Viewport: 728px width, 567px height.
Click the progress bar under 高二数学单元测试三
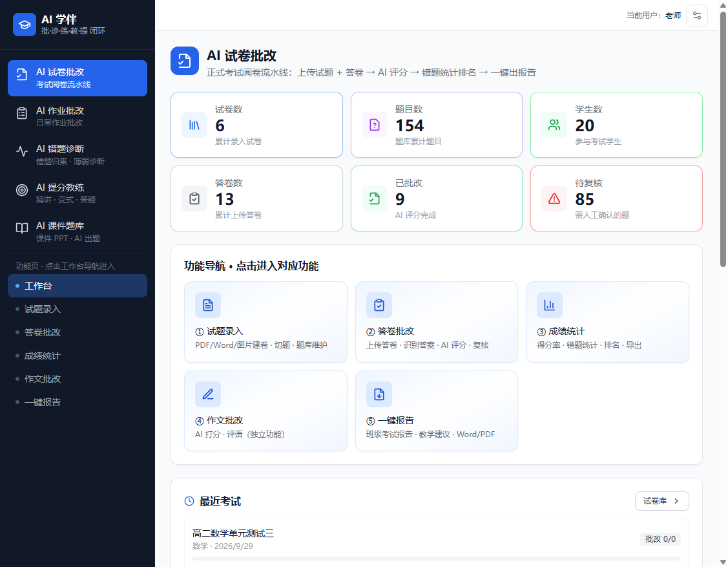(437, 559)
